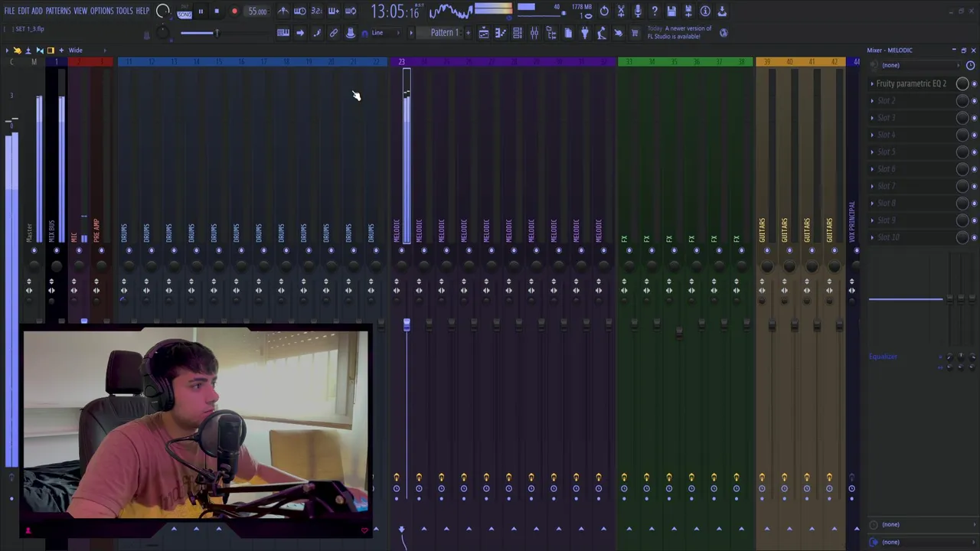This screenshot has height=551, width=980.
Task: Expand the Fruity parametric EQ 2 slot arrow
Action: (x=872, y=83)
